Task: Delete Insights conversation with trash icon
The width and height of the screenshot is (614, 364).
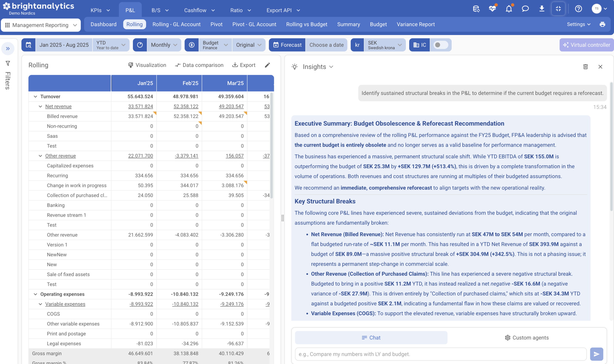Action: 585,67
